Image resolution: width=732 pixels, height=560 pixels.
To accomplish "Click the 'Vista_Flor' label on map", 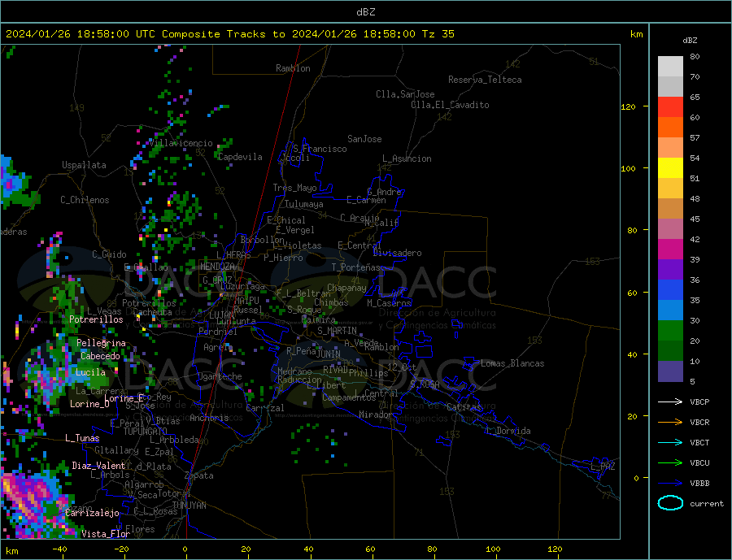I will tap(106, 534).
